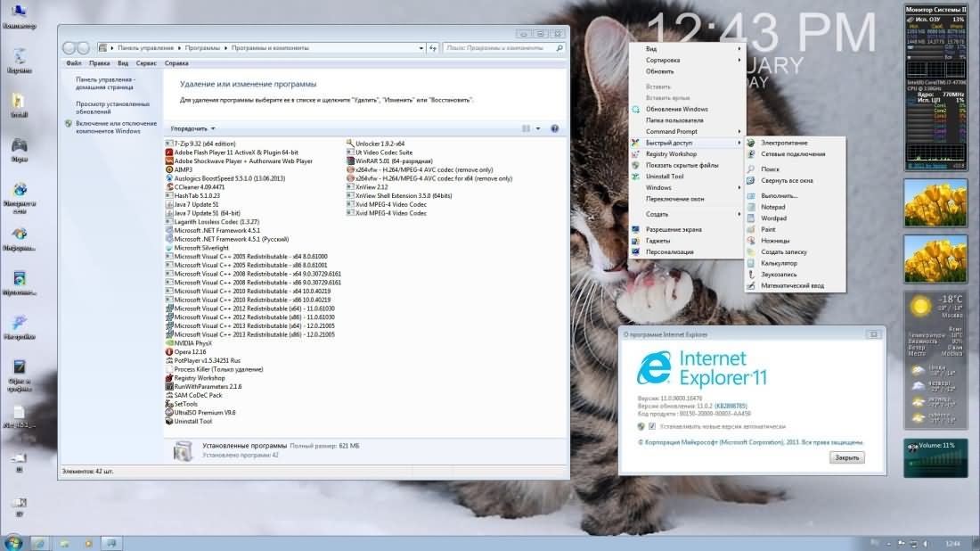Select Uninstall Tool entry in program list
Screen dimensions: 980x551
192,422
